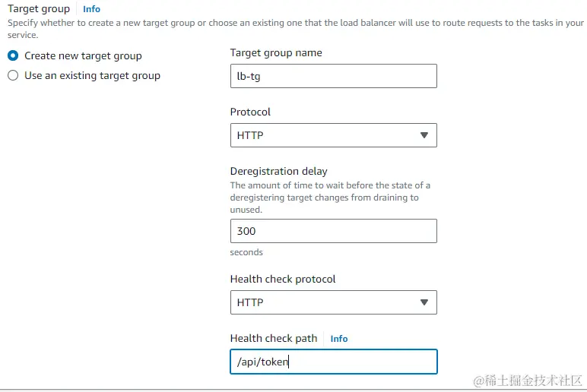Click the 'seconds' unit text under the delay field
Viewport: 587px width, 392px height.
[x=246, y=252]
